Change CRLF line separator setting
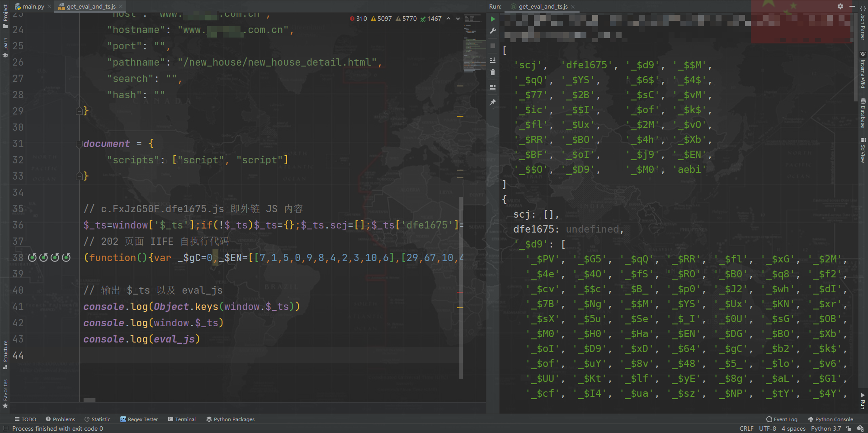Viewport: 868px width, 433px height. [746, 428]
